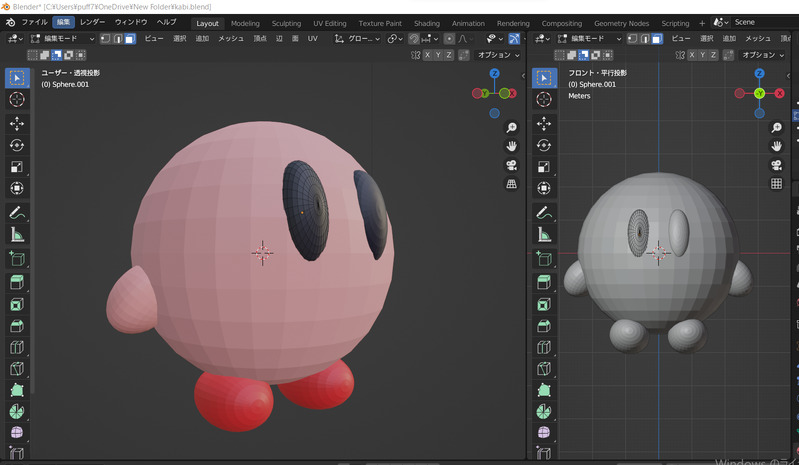Open the メッシュ menu in left viewport
This screenshot has width=799, height=465.
(x=231, y=39)
